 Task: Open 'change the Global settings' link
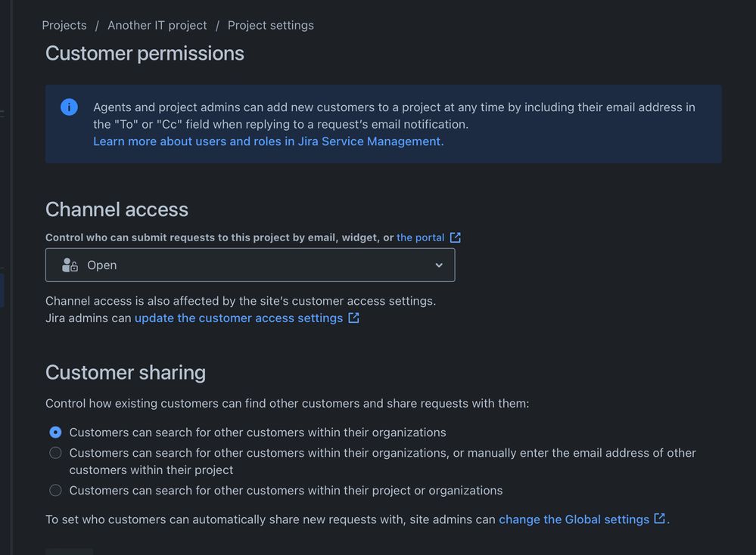pyautogui.click(x=574, y=519)
